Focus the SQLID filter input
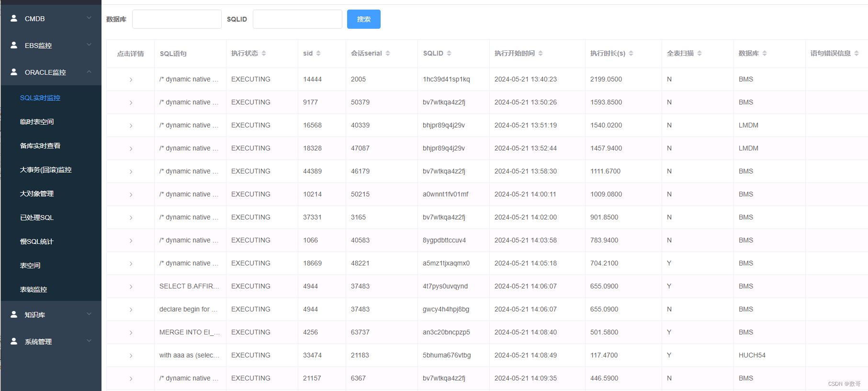 pos(297,19)
